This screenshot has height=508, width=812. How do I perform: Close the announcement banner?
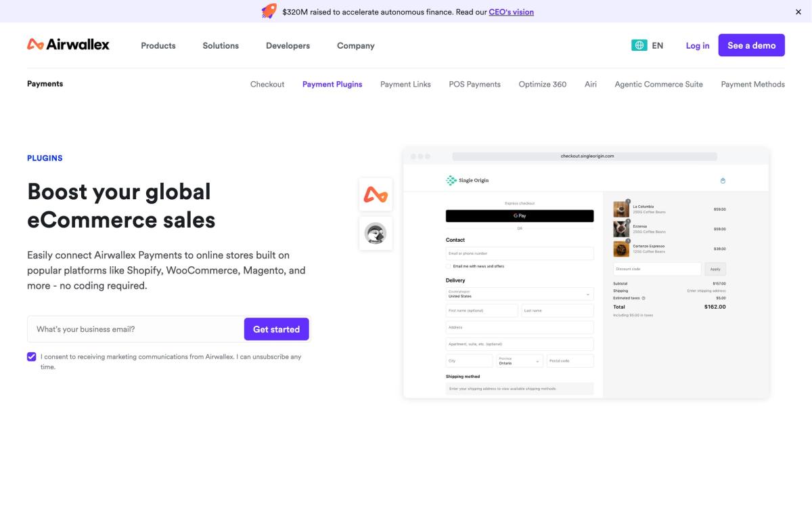tap(798, 12)
